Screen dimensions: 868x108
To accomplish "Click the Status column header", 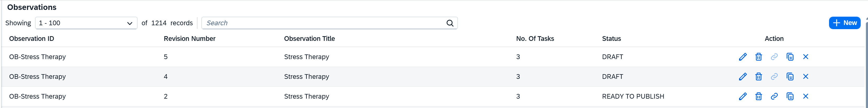I will (x=611, y=39).
